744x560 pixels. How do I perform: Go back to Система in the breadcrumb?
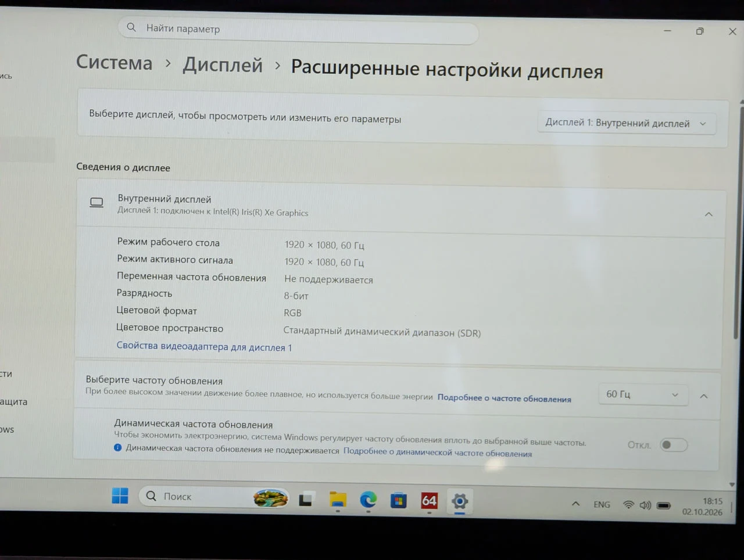[115, 62]
